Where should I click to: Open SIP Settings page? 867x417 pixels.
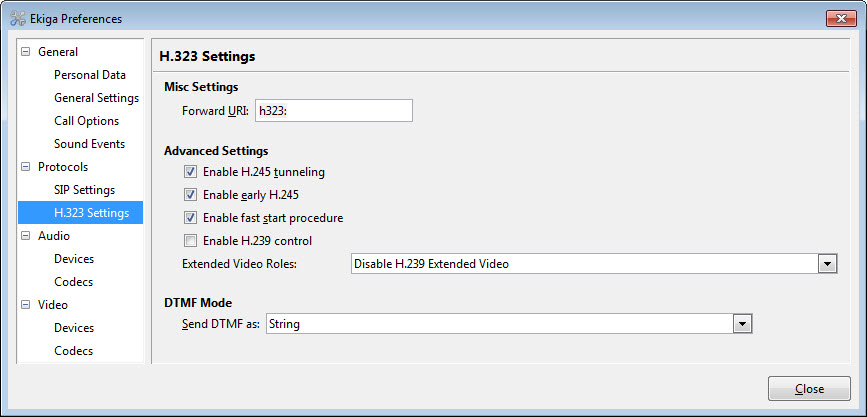[85, 190]
